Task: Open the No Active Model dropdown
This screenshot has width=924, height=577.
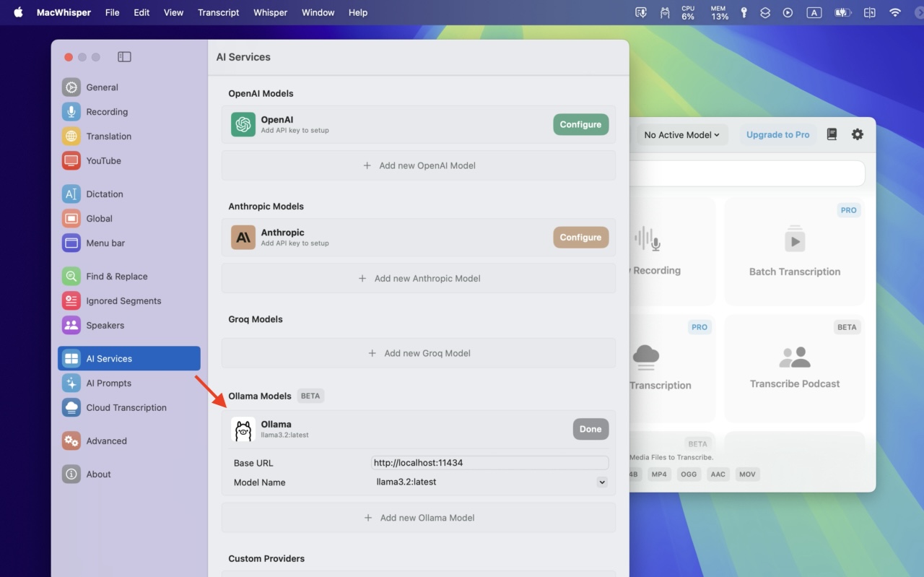Action: (x=681, y=135)
